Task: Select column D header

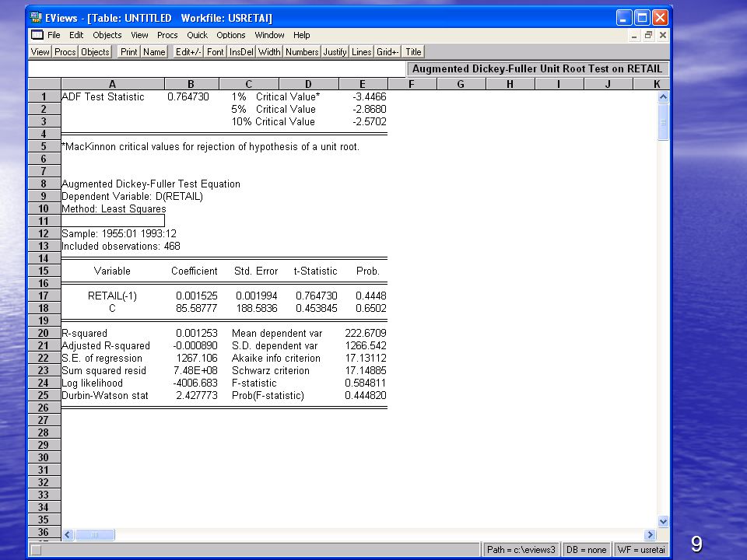Action: pyautogui.click(x=309, y=84)
